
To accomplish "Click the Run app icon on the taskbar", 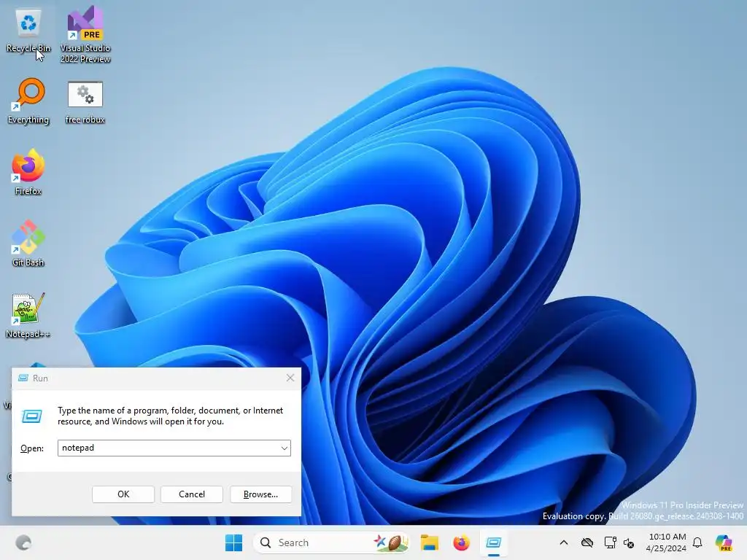I will tap(494, 542).
